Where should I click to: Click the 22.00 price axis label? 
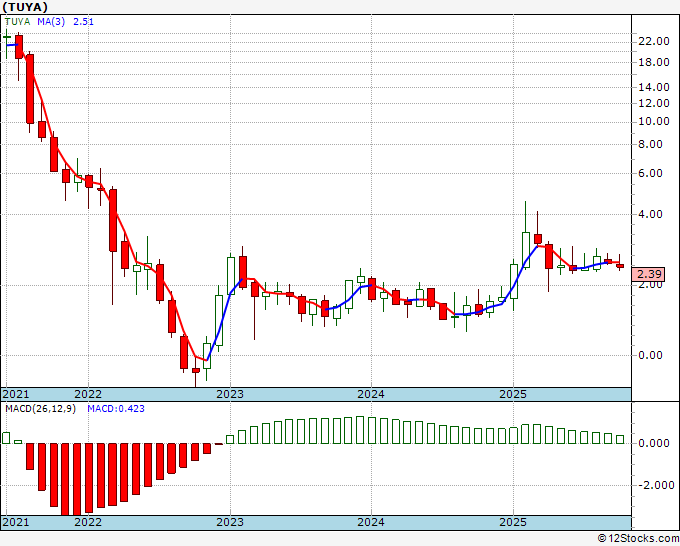tap(654, 41)
